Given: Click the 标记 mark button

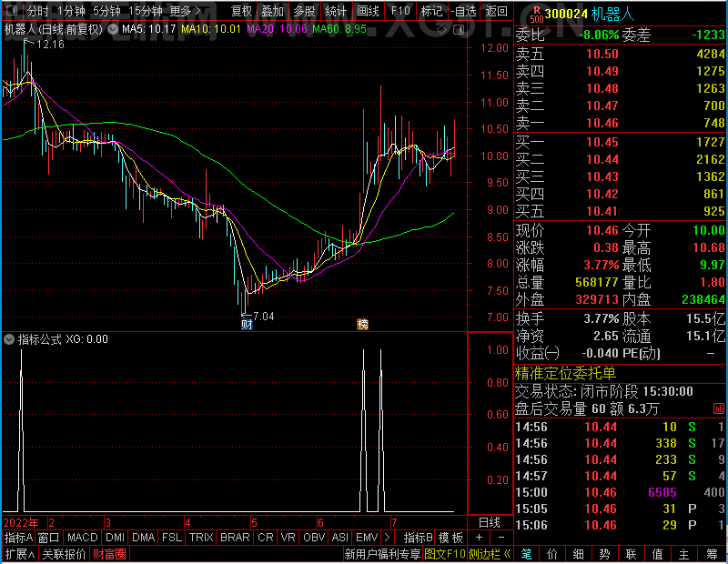Looking at the screenshot, I should (431, 11).
